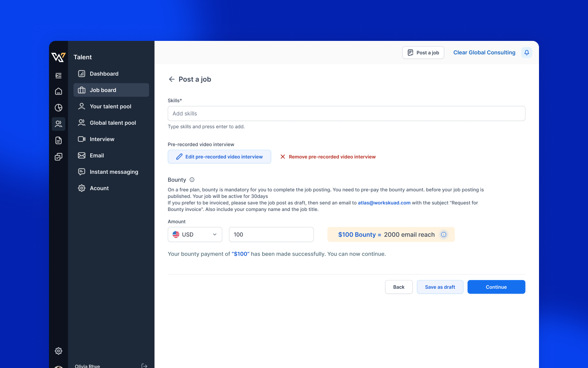Click the "$100" amount in the payment message
Image resolution: width=588 pixels, height=368 pixels.
(x=241, y=254)
